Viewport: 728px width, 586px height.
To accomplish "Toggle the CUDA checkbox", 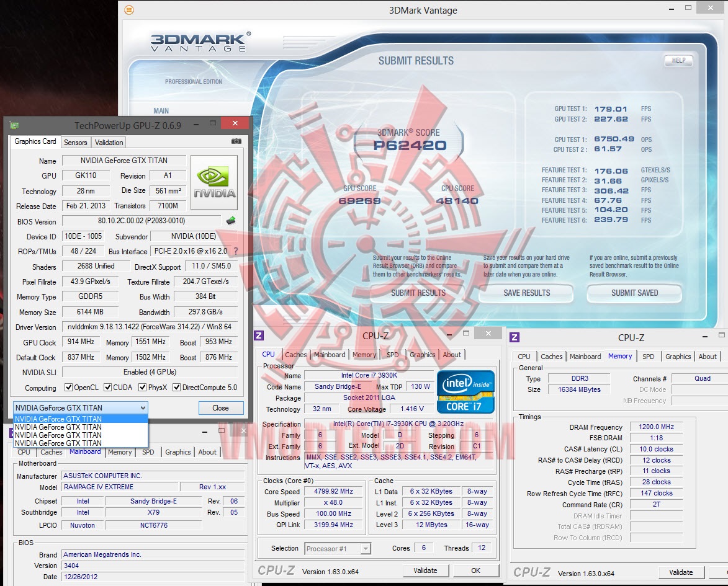I will coord(108,388).
